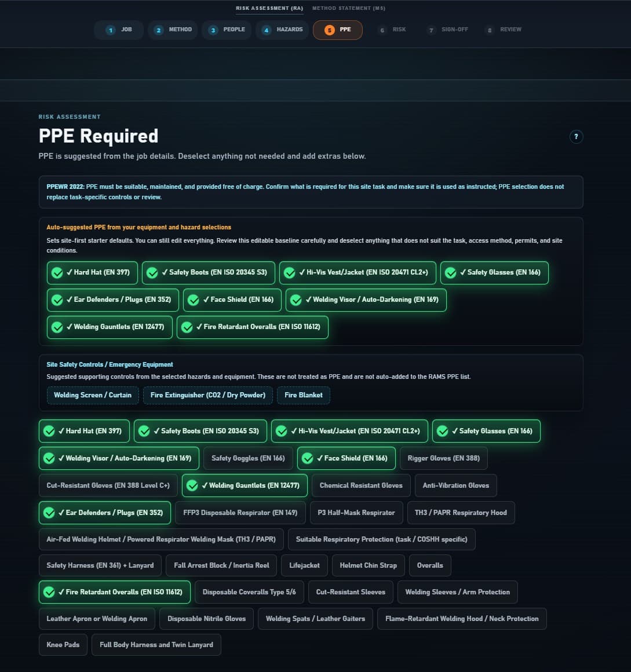Select the active step 5 PPE
This screenshot has height=672, width=631.
337,30
